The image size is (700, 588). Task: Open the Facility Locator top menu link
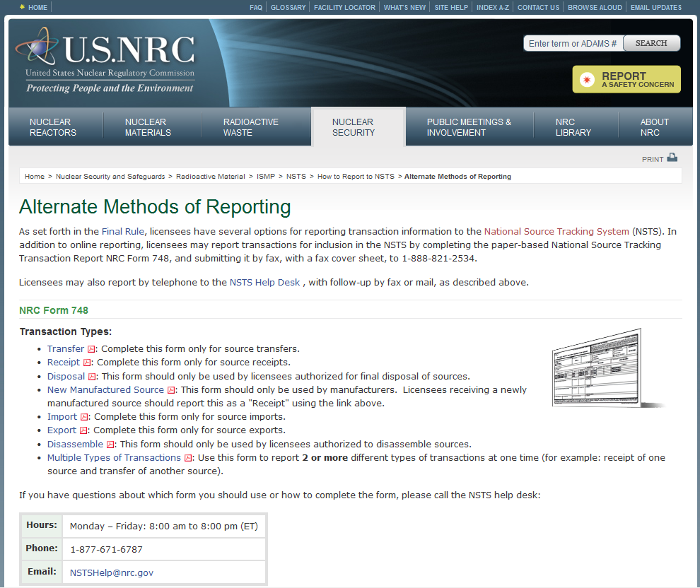[344, 8]
